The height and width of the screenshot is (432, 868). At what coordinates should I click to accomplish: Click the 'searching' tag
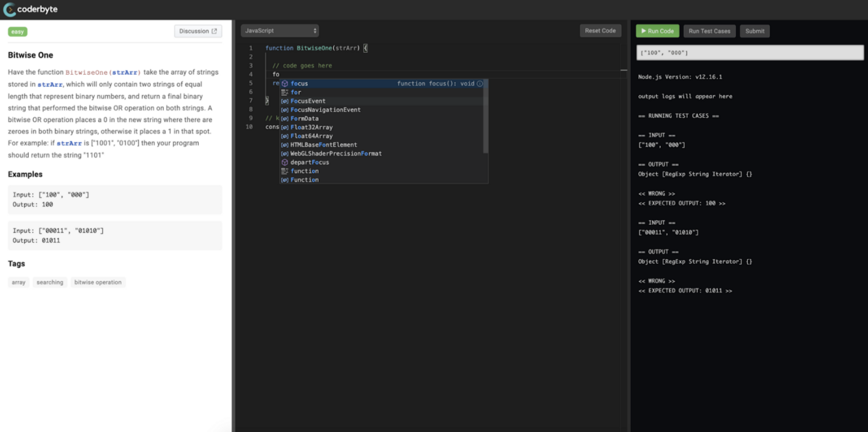[x=50, y=282]
